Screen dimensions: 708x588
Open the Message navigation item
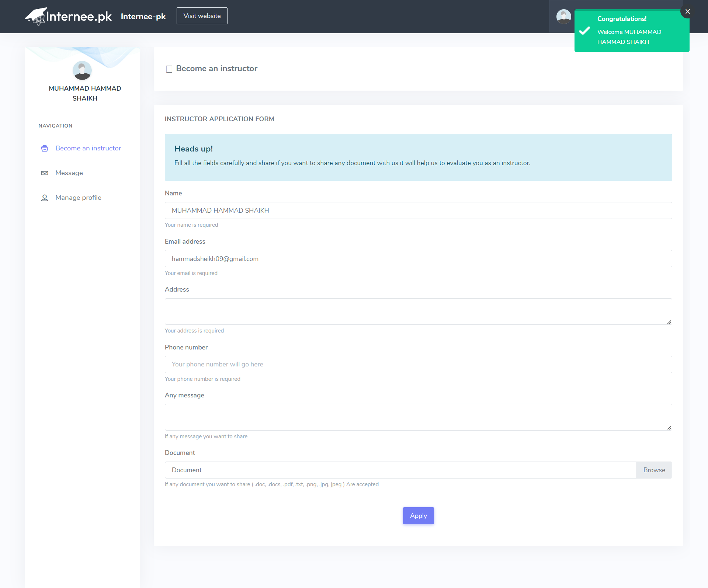[69, 173]
